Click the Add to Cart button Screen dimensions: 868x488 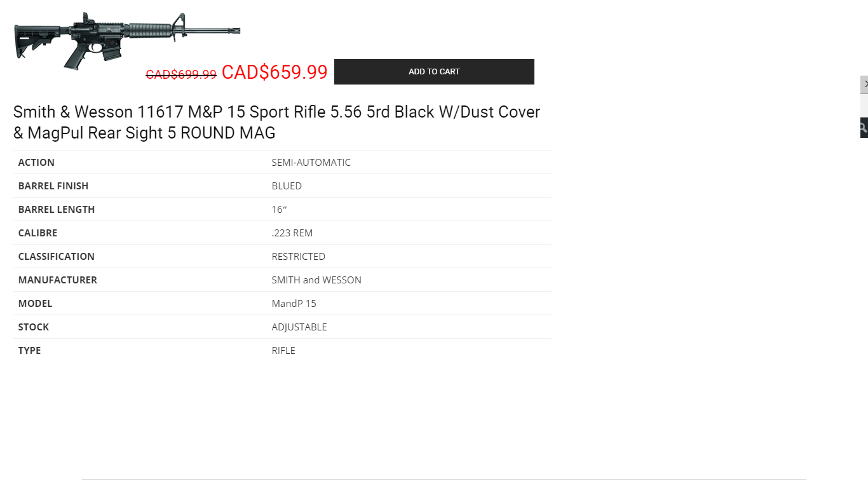click(x=434, y=72)
